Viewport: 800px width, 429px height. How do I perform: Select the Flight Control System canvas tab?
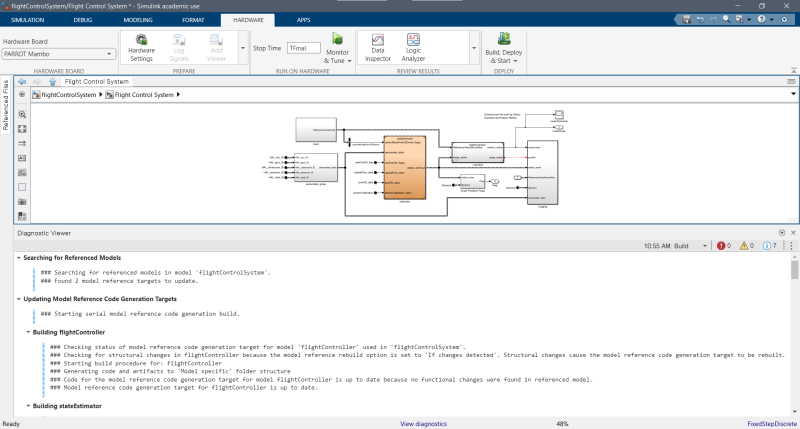pyautogui.click(x=96, y=82)
